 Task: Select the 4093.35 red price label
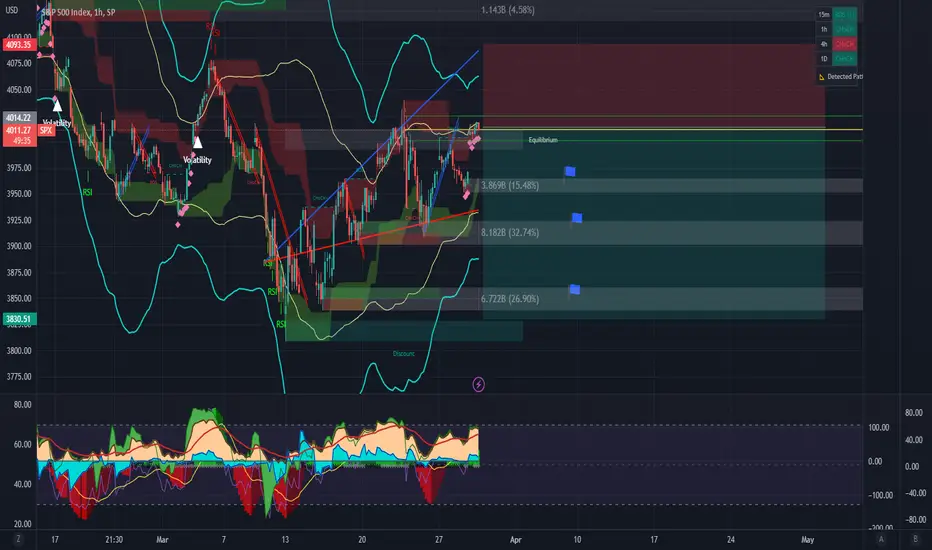pos(18,45)
